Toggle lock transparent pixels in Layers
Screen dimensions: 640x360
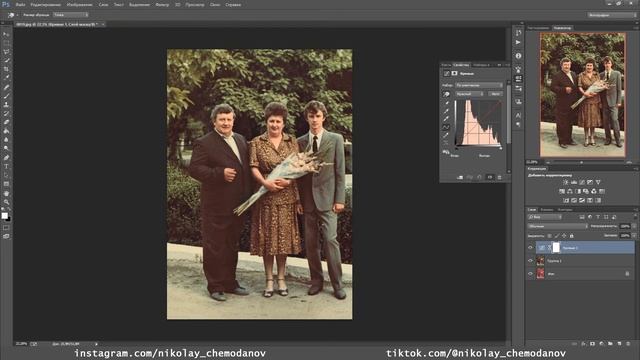click(x=549, y=236)
